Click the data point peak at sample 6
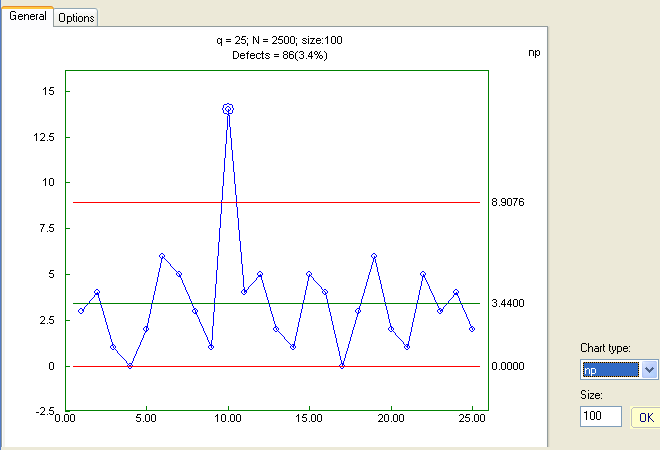This screenshot has width=660, height=450. click(x=162, y=256)
